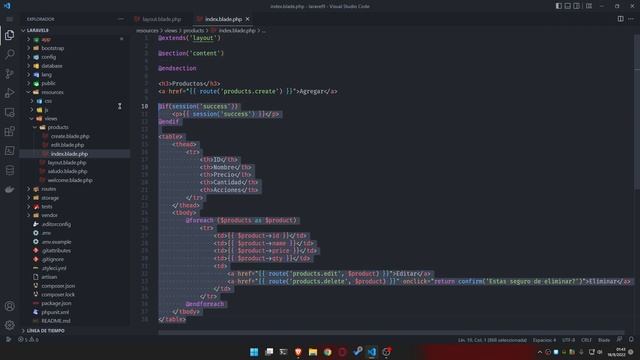The width and height of the screenshot is (640, 360).
Task: Open Google Chrome from the taskbar
Action: click(327, 352)
